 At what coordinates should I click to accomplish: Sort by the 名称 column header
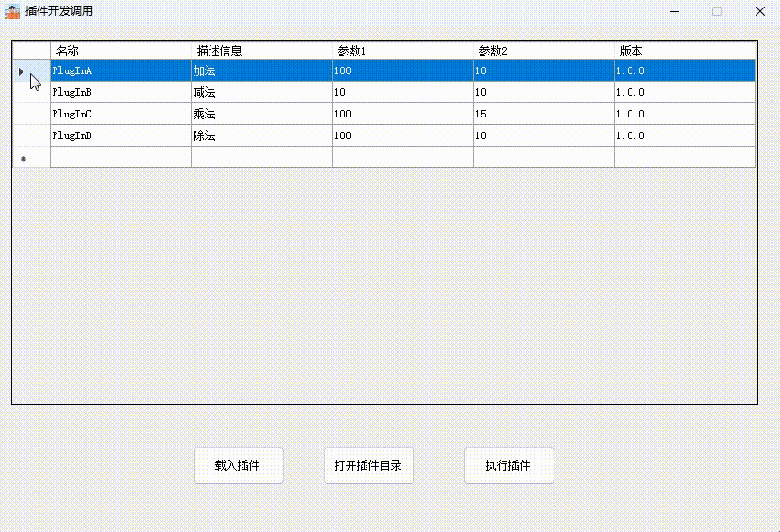pyautogui.click(x=120, y=51)
